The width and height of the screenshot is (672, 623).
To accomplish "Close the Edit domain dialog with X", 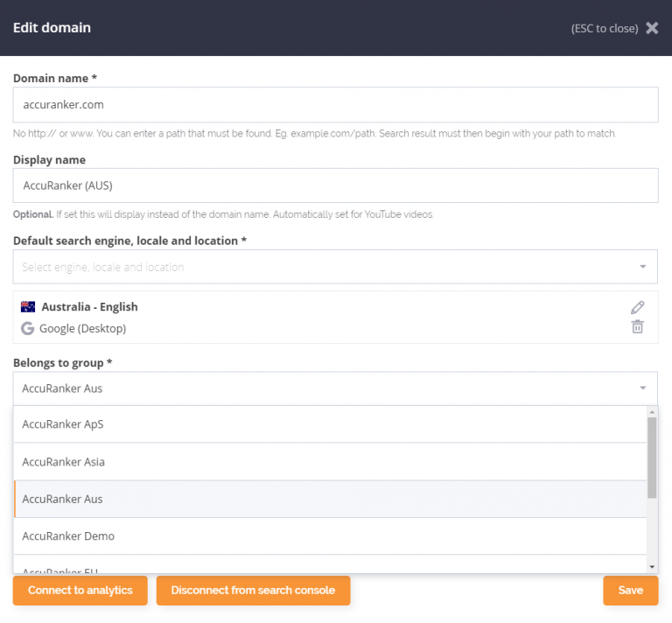I will (652, 28).
